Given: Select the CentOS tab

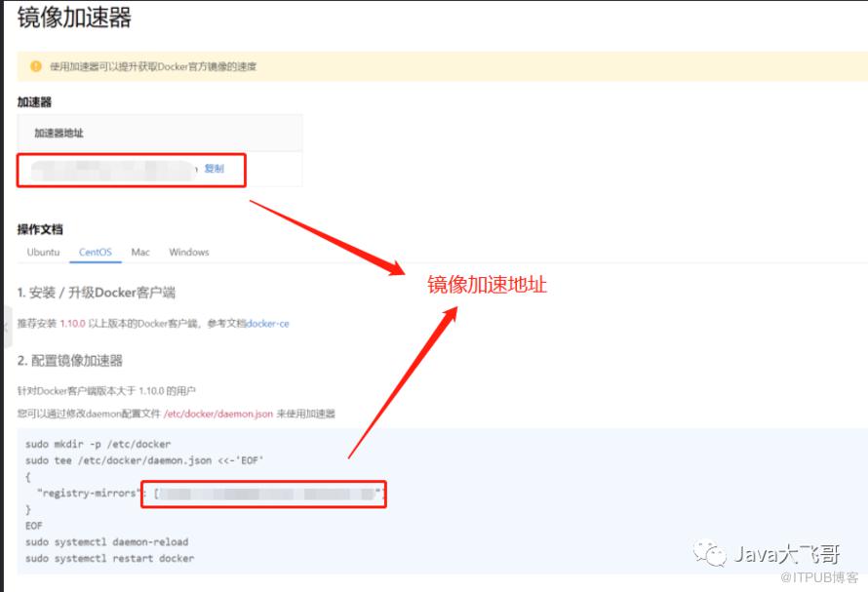Looking at the screenshot, I should 96,252.
